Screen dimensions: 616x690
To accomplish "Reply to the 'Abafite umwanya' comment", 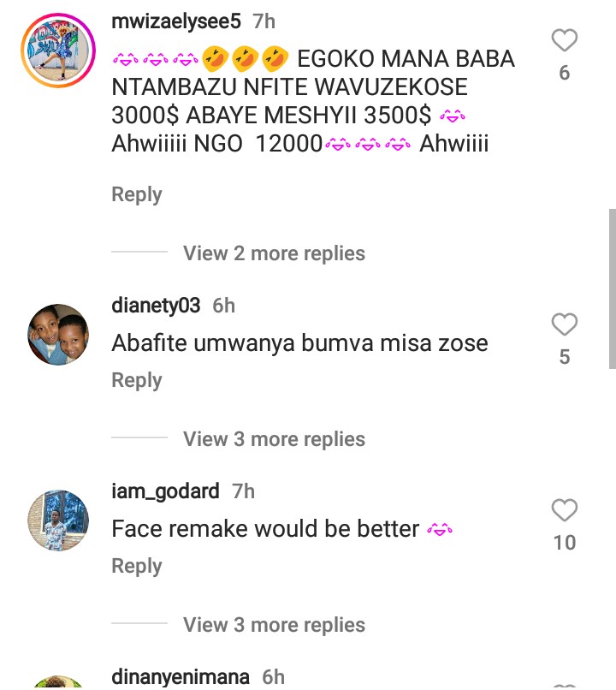I will pyautogui.click(x=136, y=380).
